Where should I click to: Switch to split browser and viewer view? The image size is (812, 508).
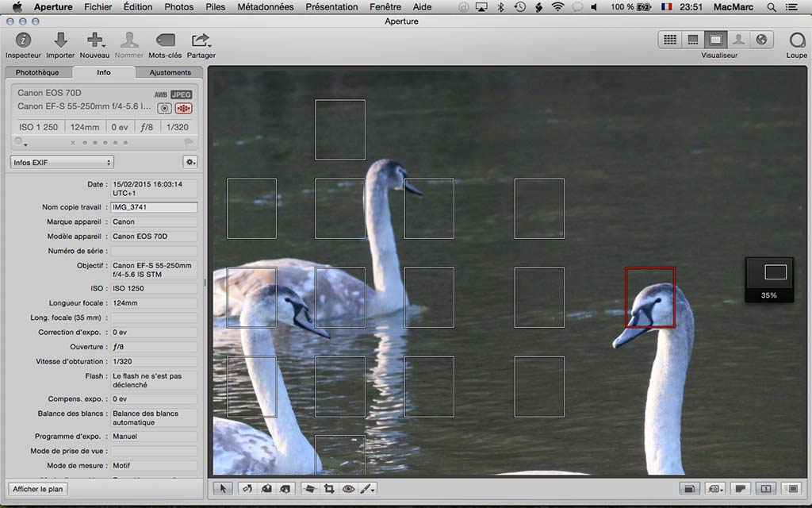click(693, 40)
